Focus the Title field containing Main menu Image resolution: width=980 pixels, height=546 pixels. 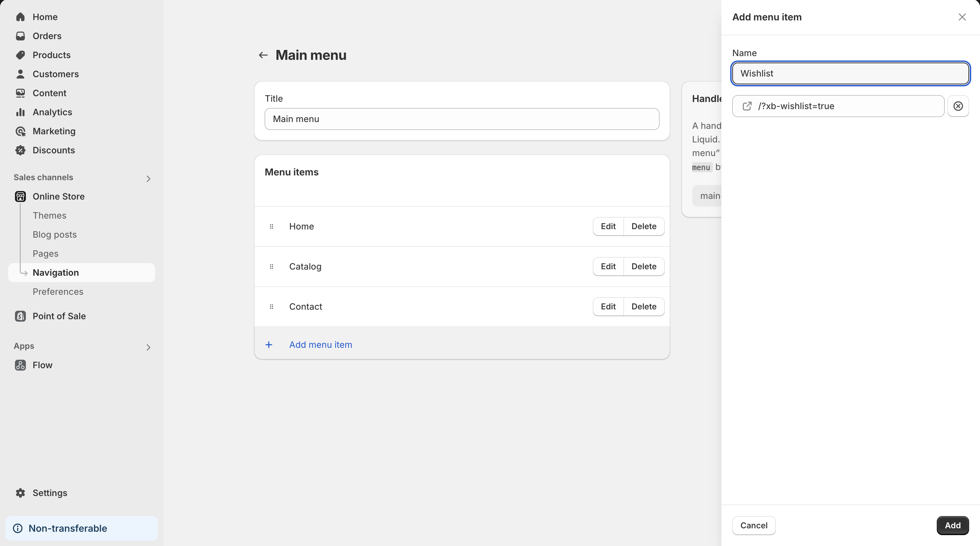[x=462, y=119]
